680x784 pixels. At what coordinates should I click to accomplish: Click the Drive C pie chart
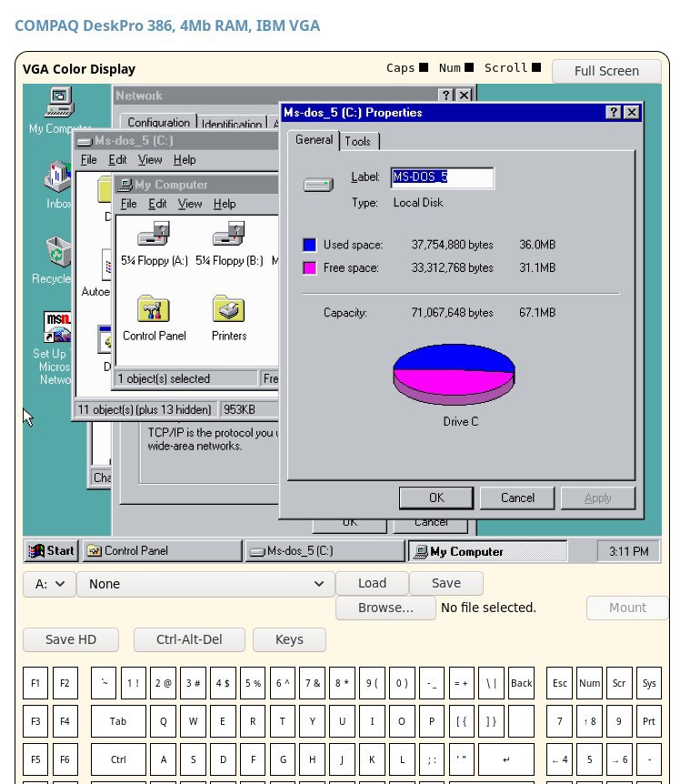click(x=454, y=374)
